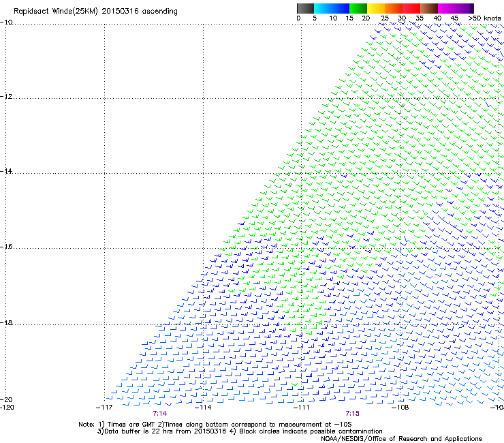
Task: Click the gray 0-5 knots color swatch
Action: click(x=305, y=8)
